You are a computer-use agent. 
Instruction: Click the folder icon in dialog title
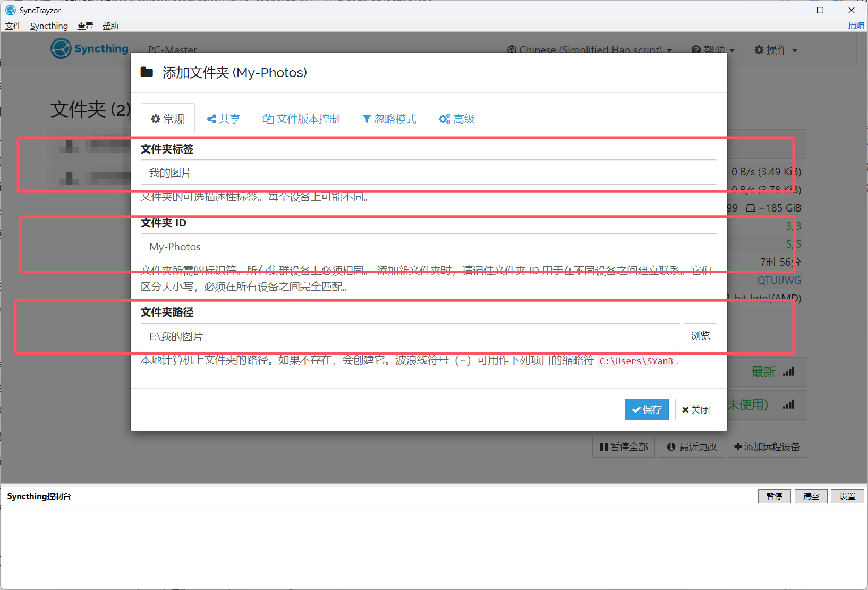[147, 72]
